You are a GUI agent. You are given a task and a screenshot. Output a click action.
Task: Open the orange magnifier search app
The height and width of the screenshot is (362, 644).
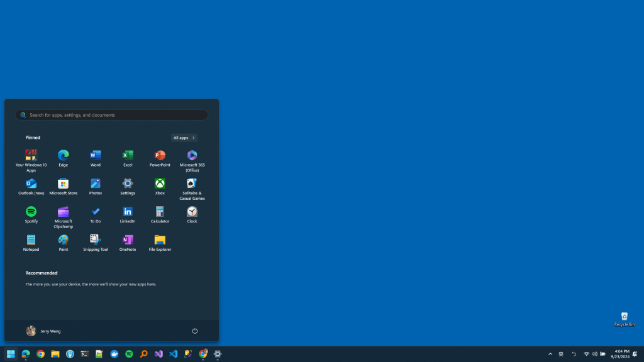point(144,354)
